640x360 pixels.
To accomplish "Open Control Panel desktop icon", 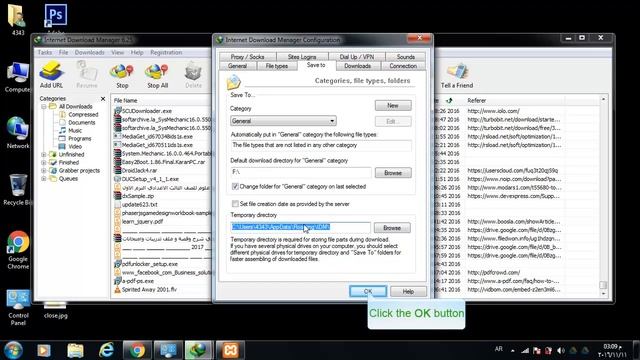I will pyautogui.click(x=18, y=307).
